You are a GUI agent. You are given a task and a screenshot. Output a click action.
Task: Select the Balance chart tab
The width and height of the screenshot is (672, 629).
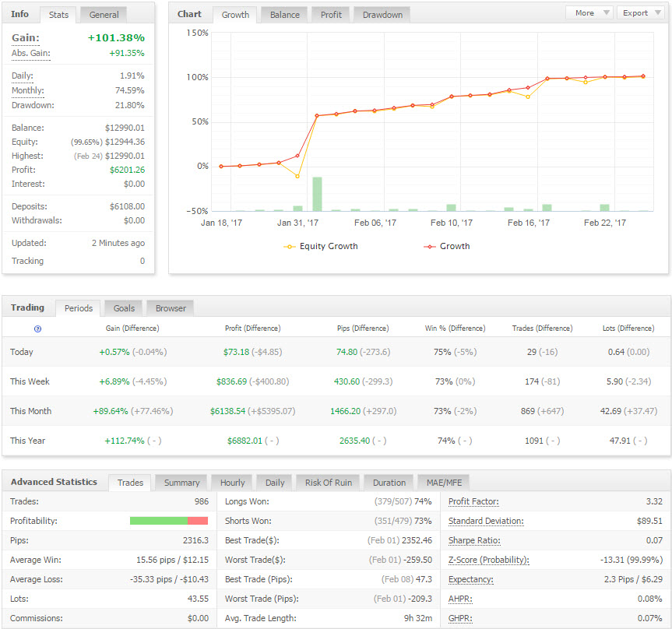tap(284, 15)
